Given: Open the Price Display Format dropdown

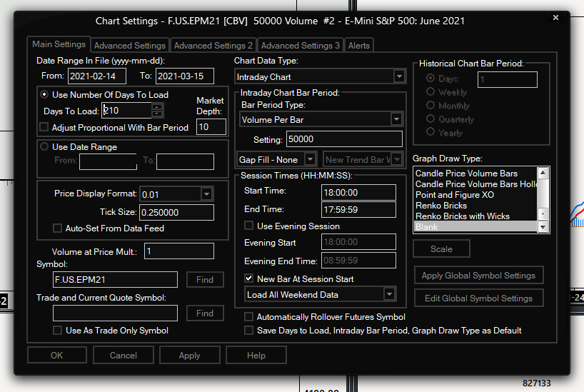Looking at the screenshot, I should (x=206, y=194).
